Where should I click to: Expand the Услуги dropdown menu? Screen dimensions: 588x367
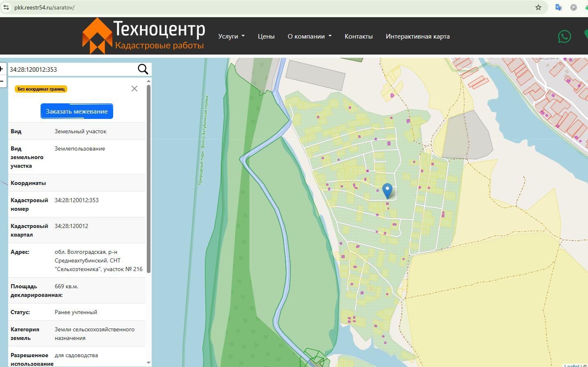[231, 36]
